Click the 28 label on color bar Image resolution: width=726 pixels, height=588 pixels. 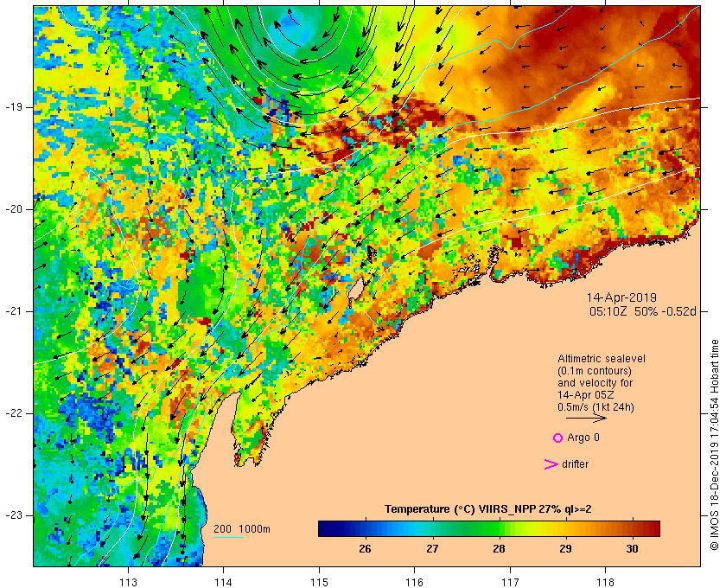tap(499, 549)
